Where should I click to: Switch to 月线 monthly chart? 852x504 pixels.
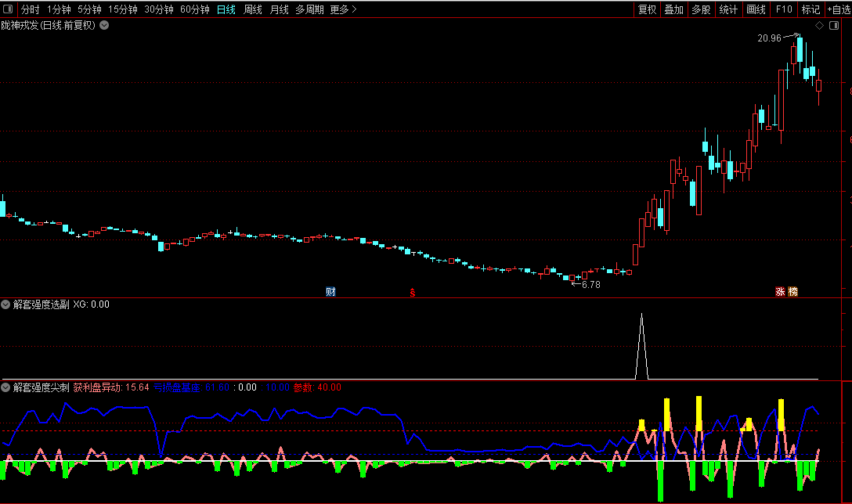pyautogui.click(x=280, y=9)
